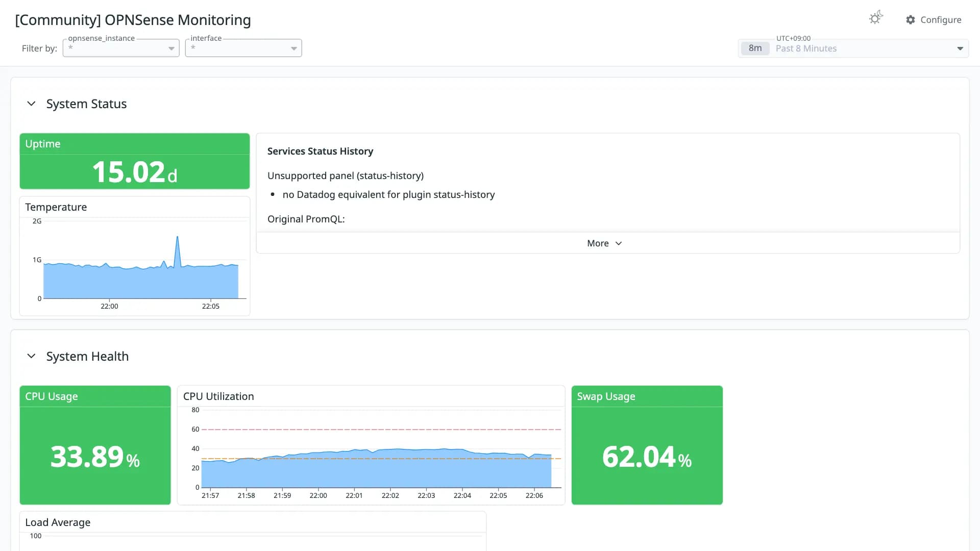Click the 'no Datadog equivalent' bullet text
Screen dimensions: 980x551
388,194
